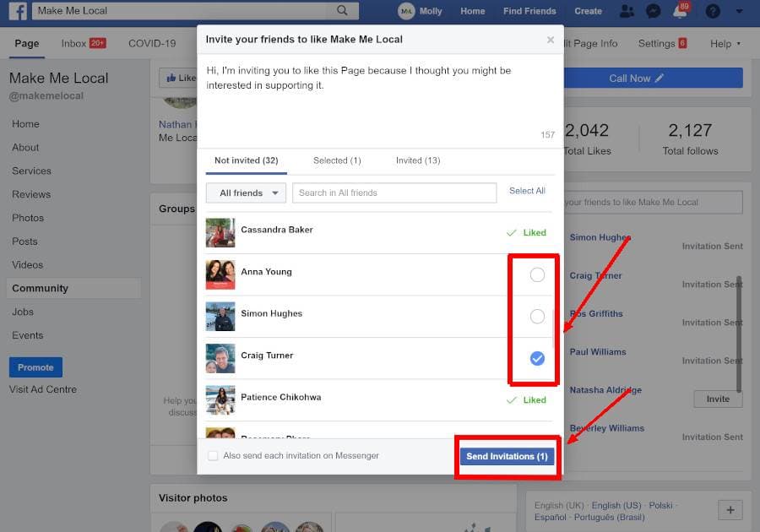Click the Search in All friends field

click(394, 193)
